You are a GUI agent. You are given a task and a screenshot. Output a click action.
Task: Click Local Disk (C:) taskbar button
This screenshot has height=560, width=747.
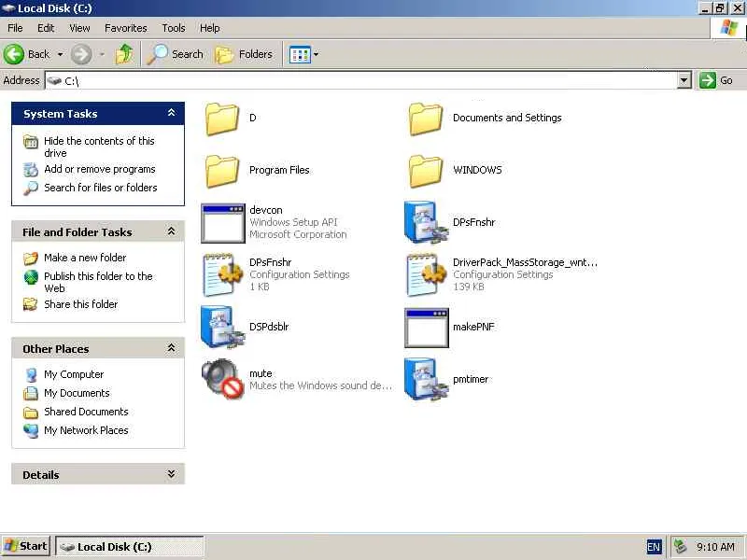(x=130, y=547)
